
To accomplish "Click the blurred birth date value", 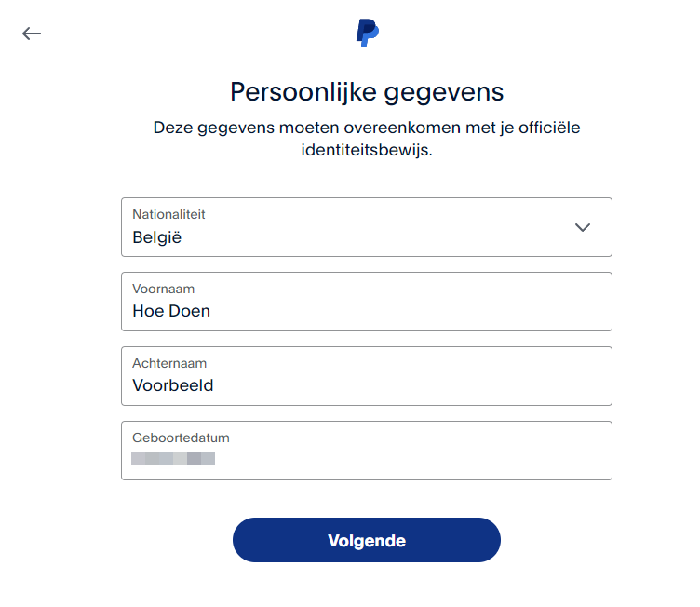I will tap(173, 458).
